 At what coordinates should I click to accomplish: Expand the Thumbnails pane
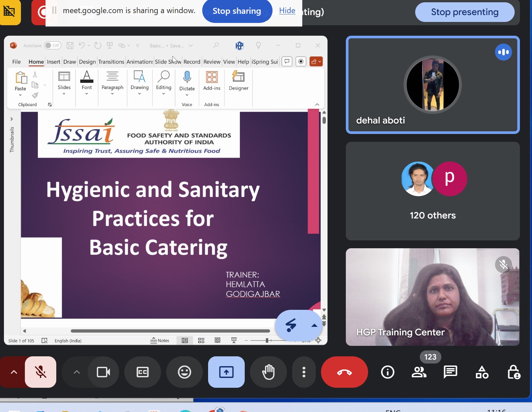click(x=11, y=119)
